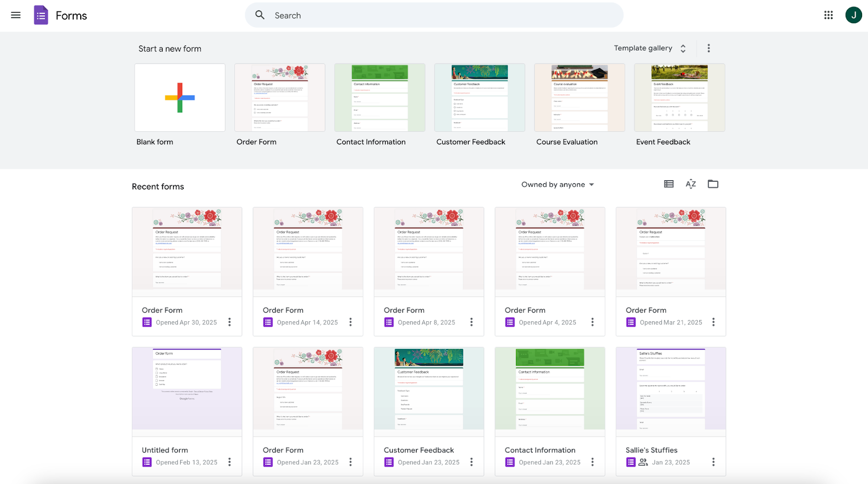The width and height of the screenshot is (868, 484).
Task: Open more options for Customer Feedback form
Action: pos(471,462)
